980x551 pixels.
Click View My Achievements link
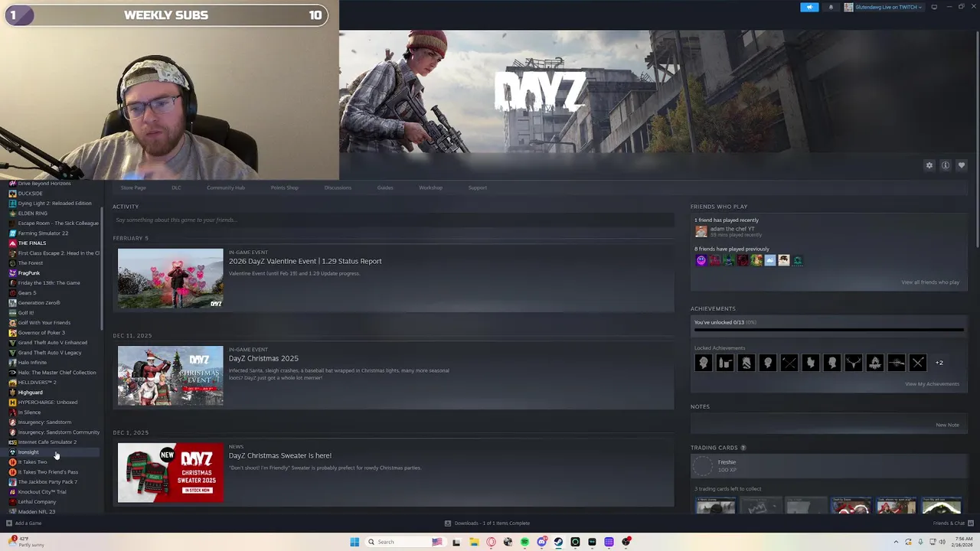[x=932, y=384]
